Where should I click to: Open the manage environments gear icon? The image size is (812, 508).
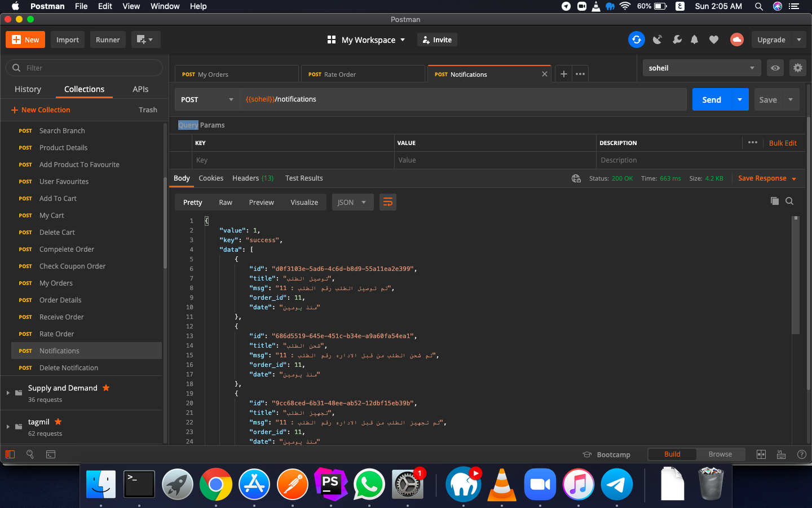click(797, 68)
